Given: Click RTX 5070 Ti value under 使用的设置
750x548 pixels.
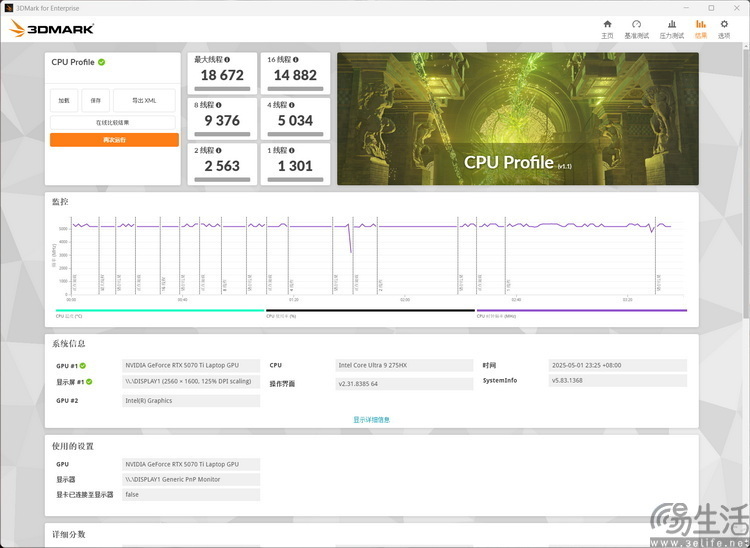Looking at the screenshot, I should point(191,464).
